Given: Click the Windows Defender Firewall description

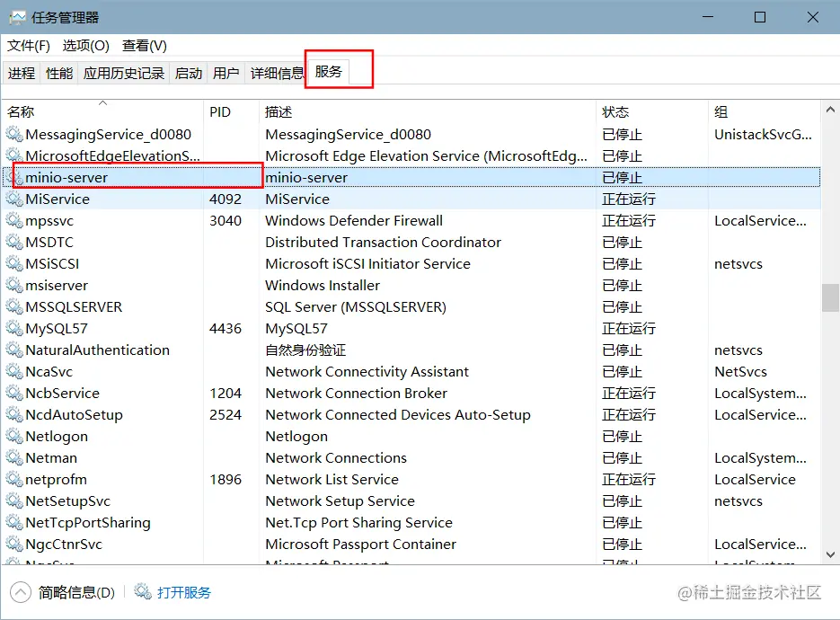Looking at the screenshot, I should point(354,220).
